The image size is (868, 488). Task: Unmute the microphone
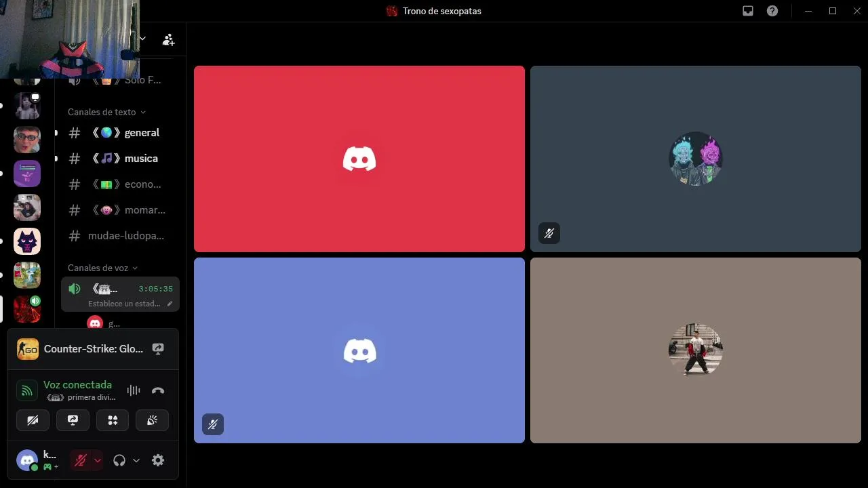[80, 460]
